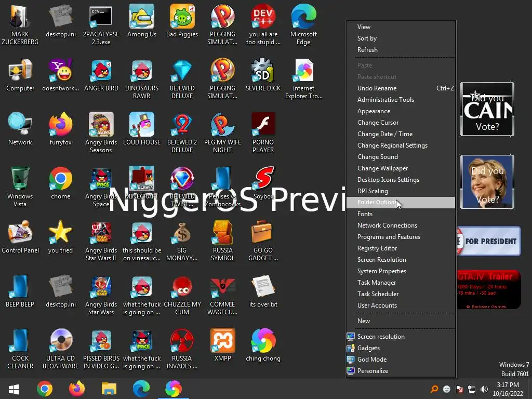
Task: Select the MARK ZUCKERBERG desktop icon
Action: click(x=20, y=24)
